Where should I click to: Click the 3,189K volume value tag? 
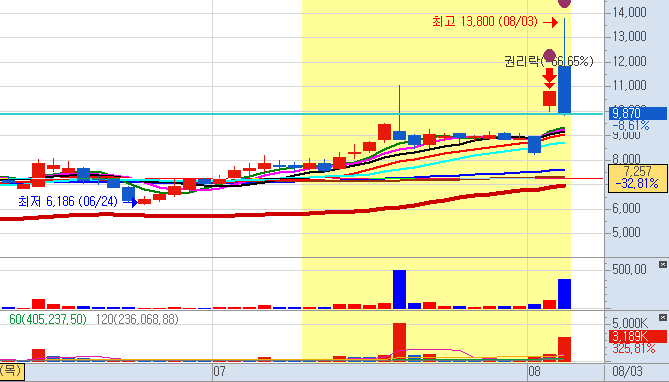click(x=637, y=336)
